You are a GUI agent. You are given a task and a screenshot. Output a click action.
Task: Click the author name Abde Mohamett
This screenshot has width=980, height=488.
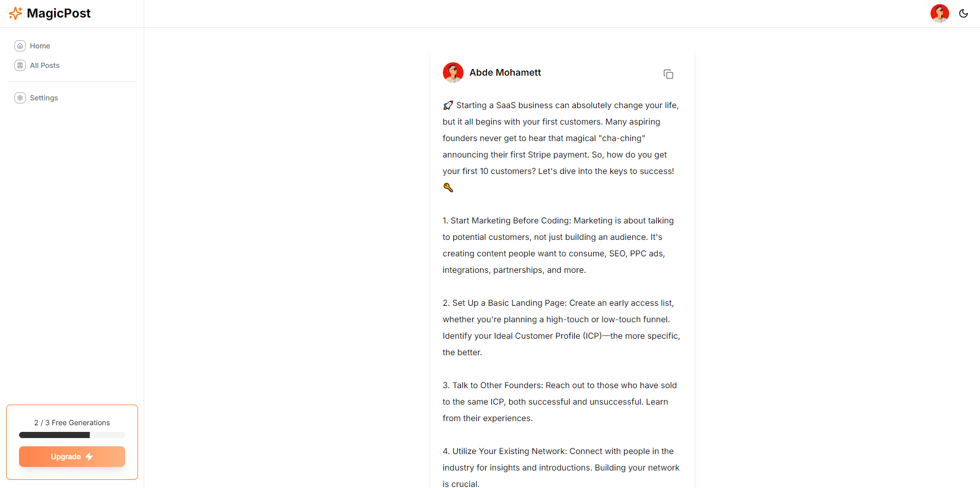[x=505, y=73]
